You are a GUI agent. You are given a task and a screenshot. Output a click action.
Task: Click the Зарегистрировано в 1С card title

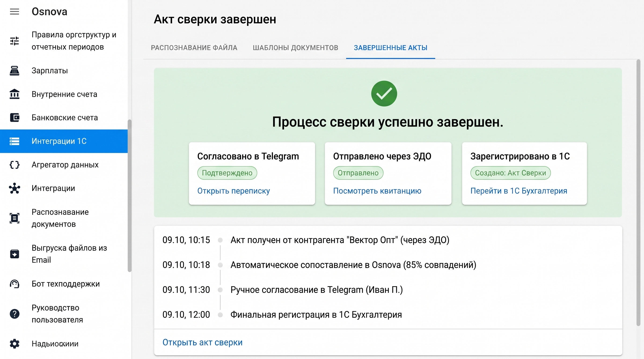[x=520, y=156]
